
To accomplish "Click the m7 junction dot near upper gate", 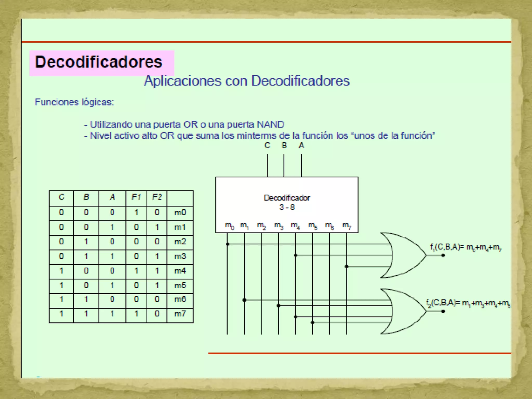I will coord(347,266).
